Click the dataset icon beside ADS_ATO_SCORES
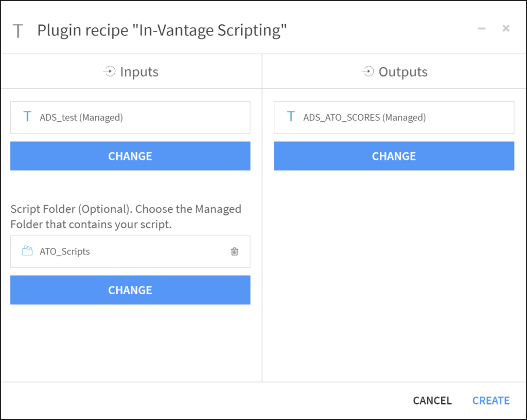 pos(290,117)
